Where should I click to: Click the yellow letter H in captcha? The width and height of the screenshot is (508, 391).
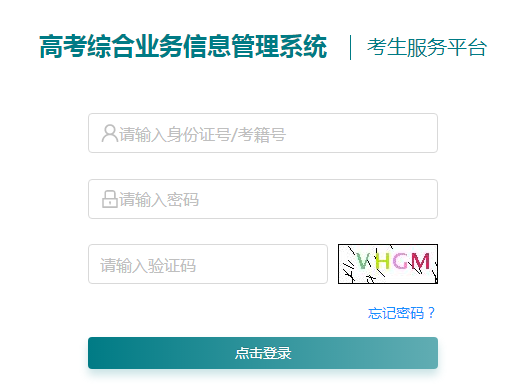pos(382,261)
